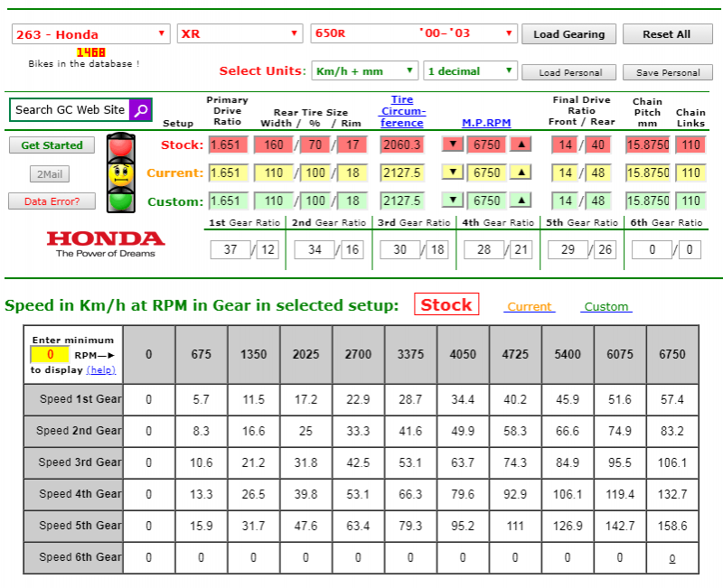Select the Stock setup tab
The image size is (723, 588).
(x=446, y=305)
